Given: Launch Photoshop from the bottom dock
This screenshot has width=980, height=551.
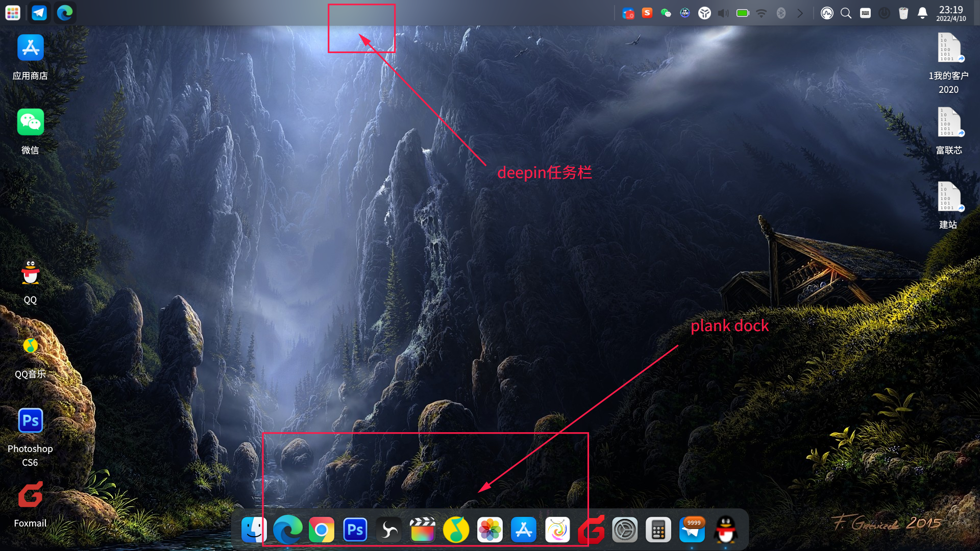Looking at the screenshot, I should coord(355,530).
